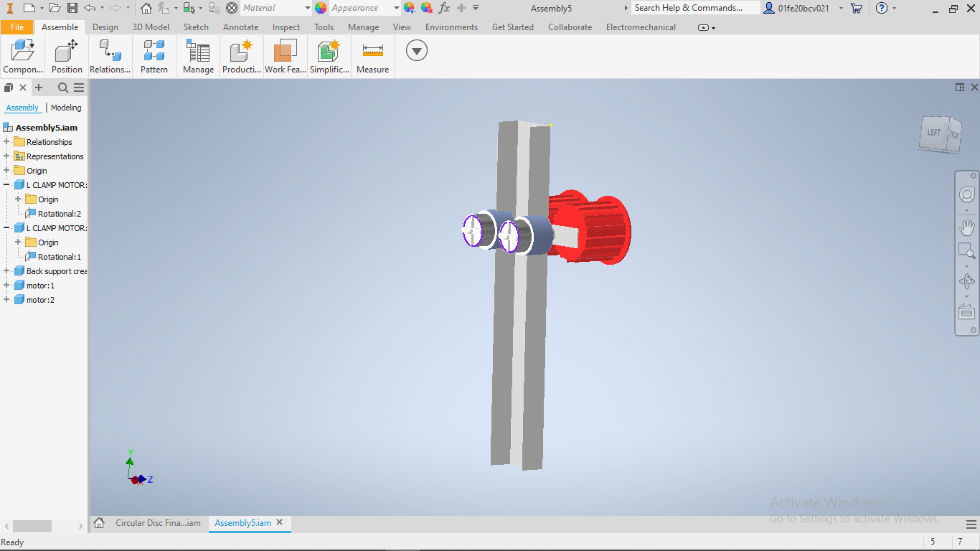Show hidden ribbon panels with the circled arrow
Viewport: 980px width, 551px height.
click(x=417, y=50)
